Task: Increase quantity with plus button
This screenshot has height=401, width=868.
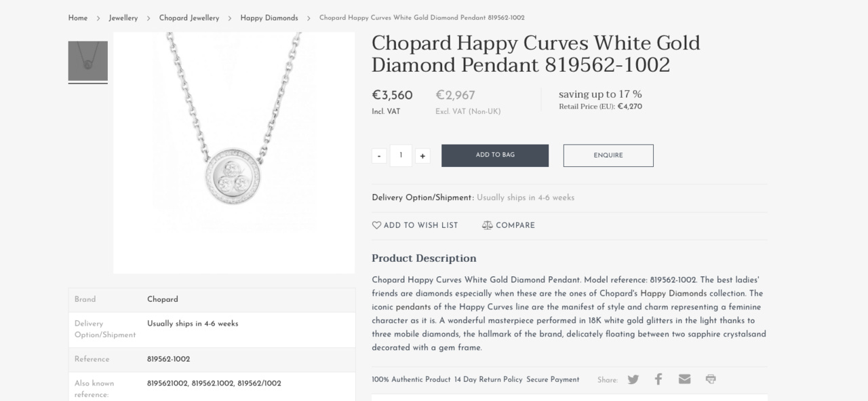Action: point(422,156)
